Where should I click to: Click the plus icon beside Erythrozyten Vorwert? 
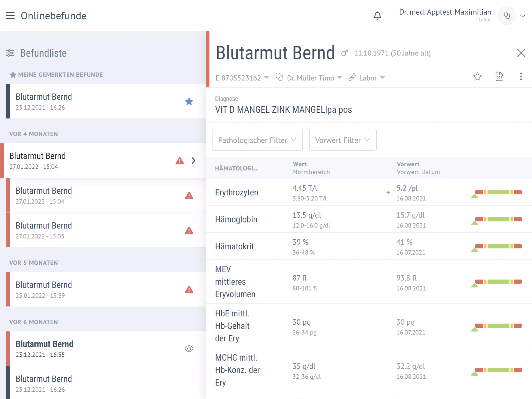pyautogui.click(x=388, y=192)
